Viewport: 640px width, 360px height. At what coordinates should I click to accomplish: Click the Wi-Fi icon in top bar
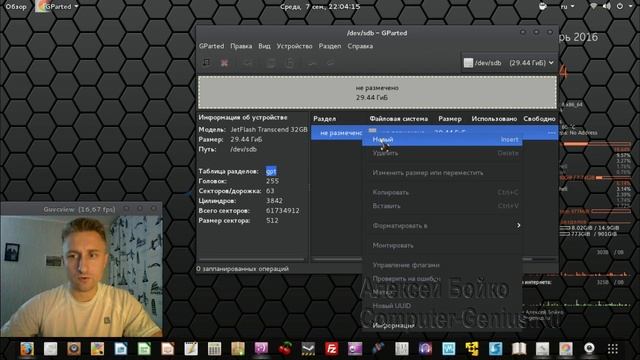[593, 6]
